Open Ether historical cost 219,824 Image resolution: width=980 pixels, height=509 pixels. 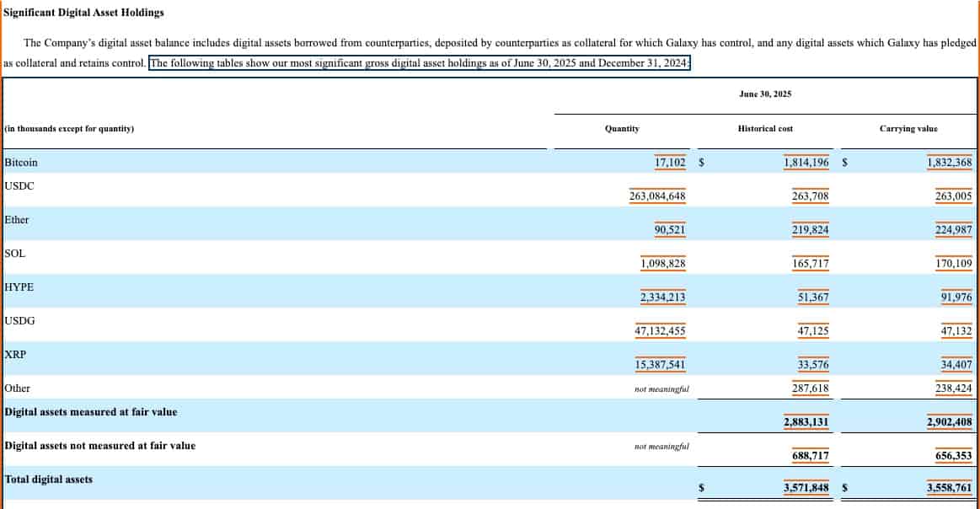[x=810, y=229]
